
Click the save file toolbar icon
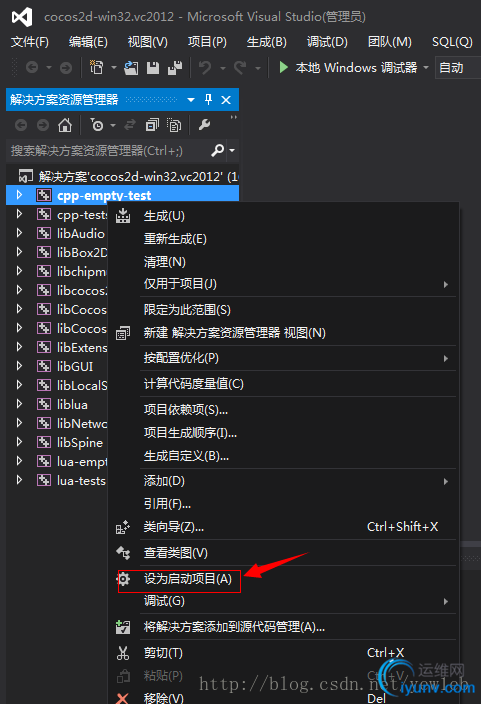tap(153, 68)
